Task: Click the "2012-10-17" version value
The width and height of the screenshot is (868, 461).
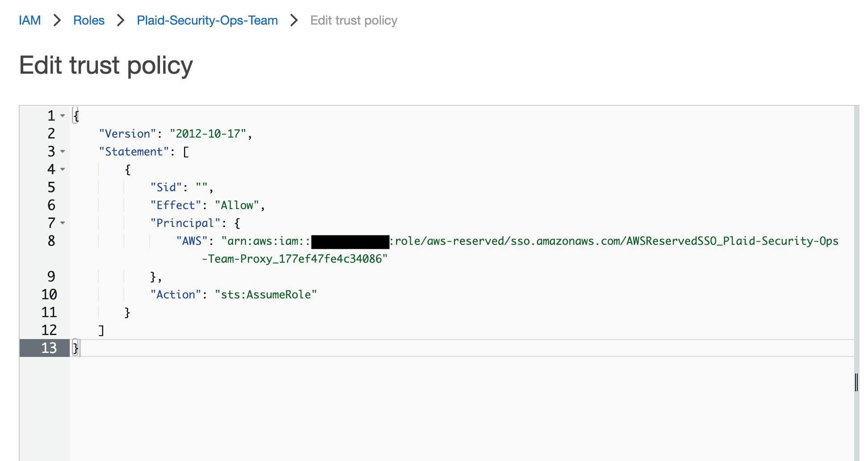Action: (208, 134)
